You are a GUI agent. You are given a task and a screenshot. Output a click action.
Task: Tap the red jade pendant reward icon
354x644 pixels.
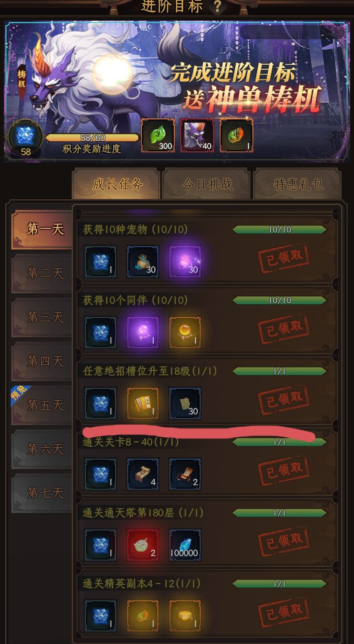click(x=143, y=545)
